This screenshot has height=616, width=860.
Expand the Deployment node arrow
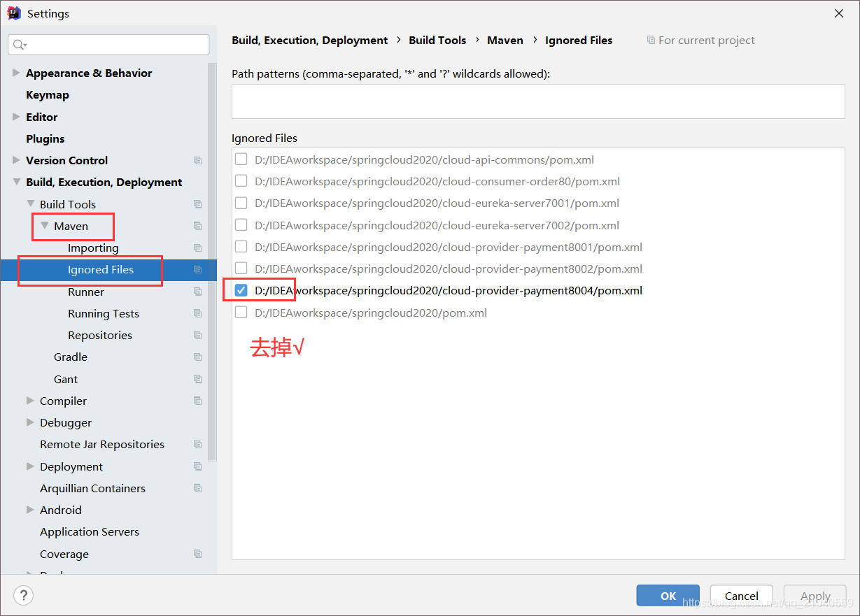[30, 466]
